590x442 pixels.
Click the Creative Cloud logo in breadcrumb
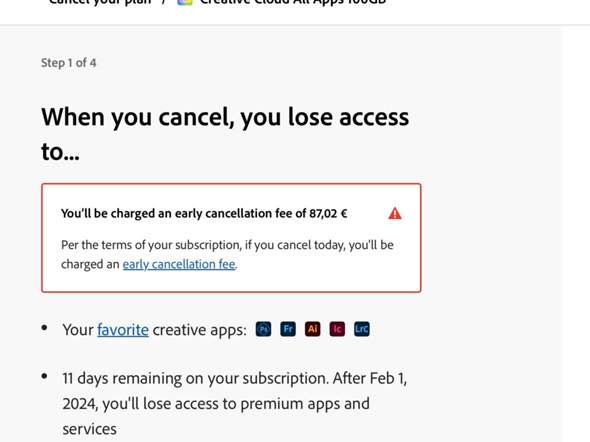click(185, 2)
